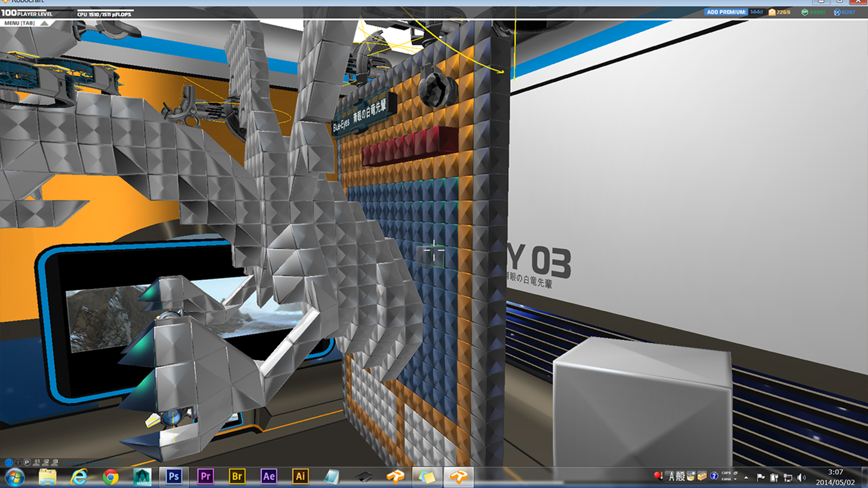The width and height of the screenshot is (868, 488).
Task: Click the galaxy cash value 8097
Action: click(x=849, y=12)
